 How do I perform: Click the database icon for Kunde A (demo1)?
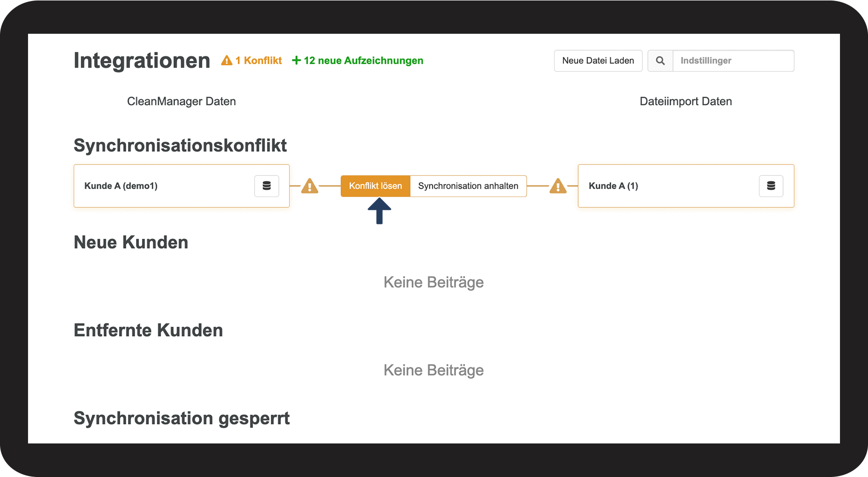[x=267, y=186]
